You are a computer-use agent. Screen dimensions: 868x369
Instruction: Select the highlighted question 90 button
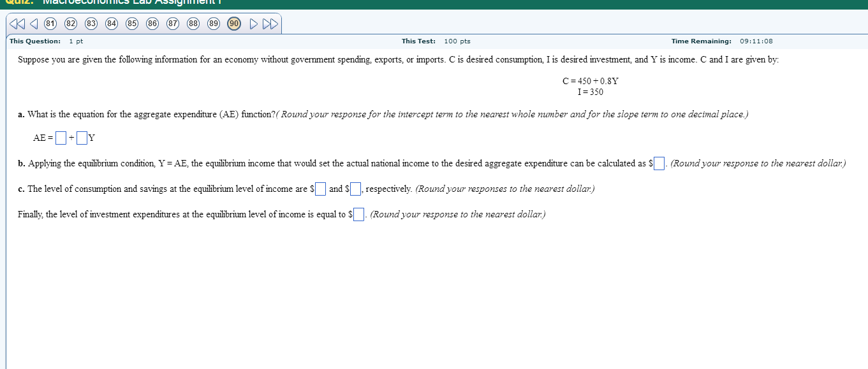pos(233,23)
